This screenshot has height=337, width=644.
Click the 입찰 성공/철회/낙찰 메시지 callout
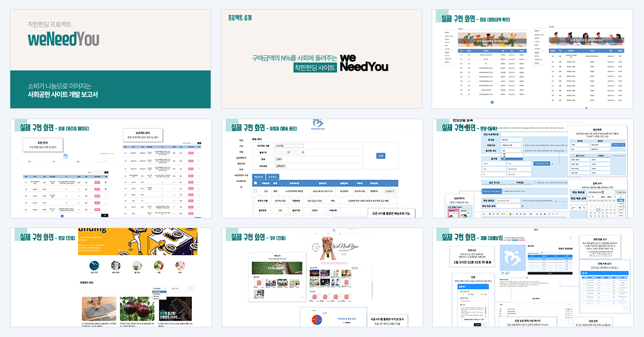pos(528,322)
